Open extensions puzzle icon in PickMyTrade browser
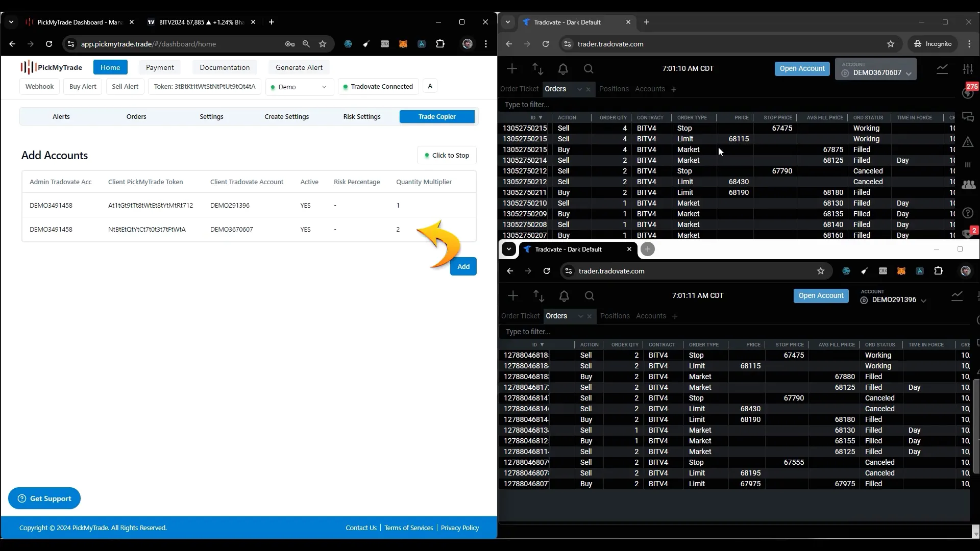This screenshot has width=980, height=551. [x=440, y=44]
